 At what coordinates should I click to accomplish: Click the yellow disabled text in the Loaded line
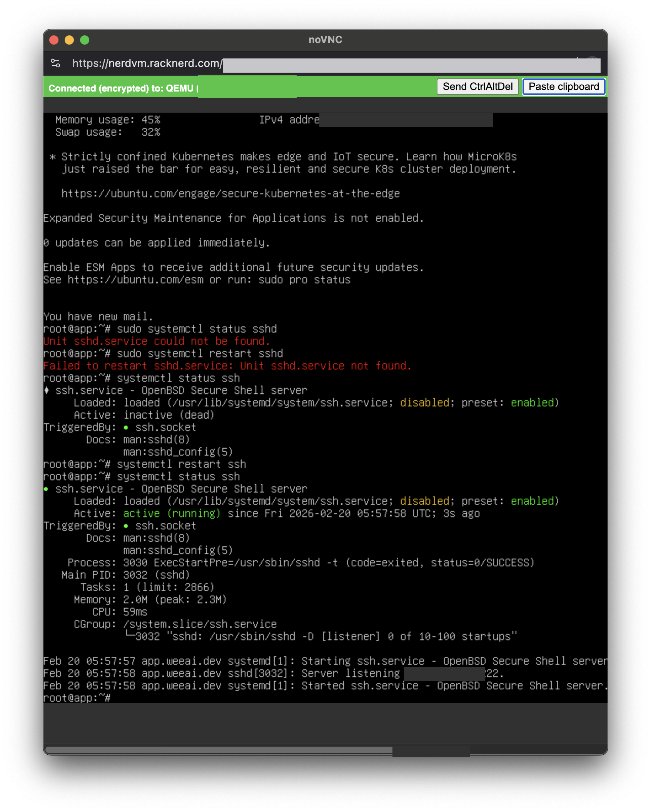click(x=425, y=501)
